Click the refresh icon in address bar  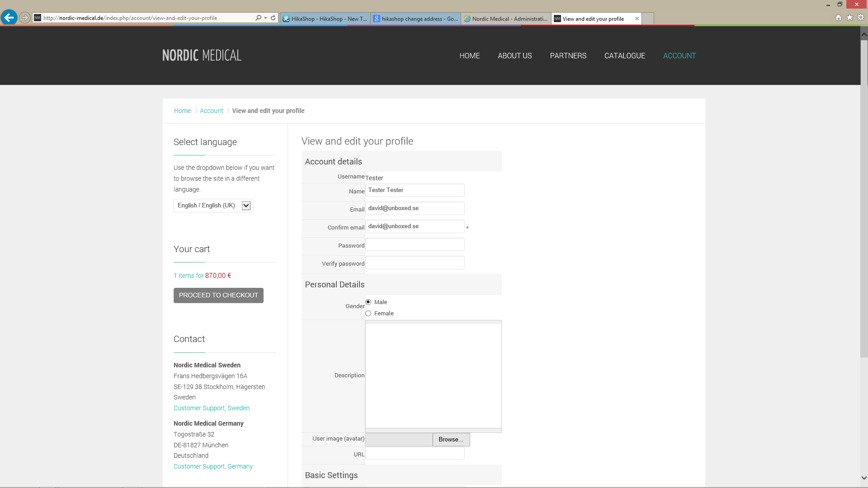(x=273, y=18)
